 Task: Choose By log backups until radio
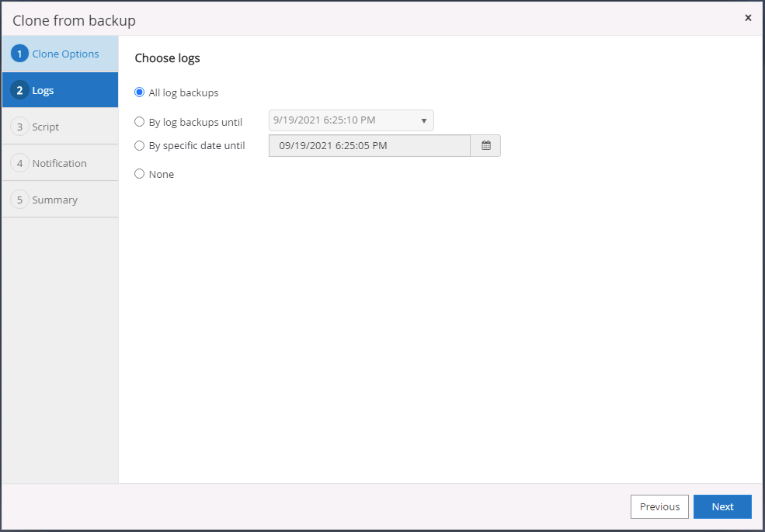point(140,122)
